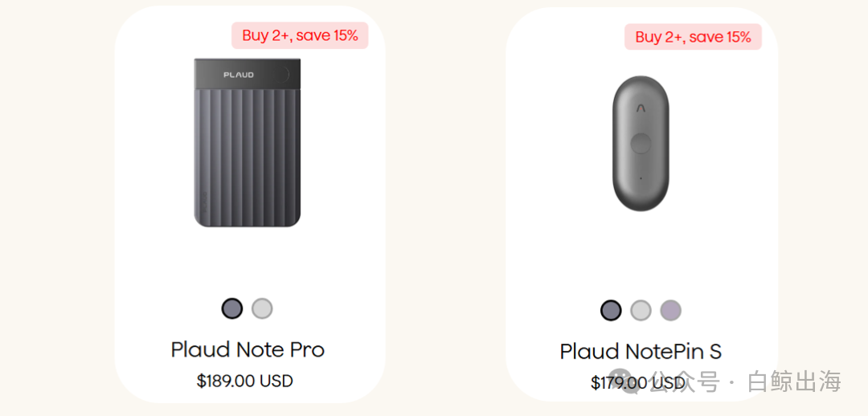Click the red arc indicator on NotePin S

[x=641, y=108]
